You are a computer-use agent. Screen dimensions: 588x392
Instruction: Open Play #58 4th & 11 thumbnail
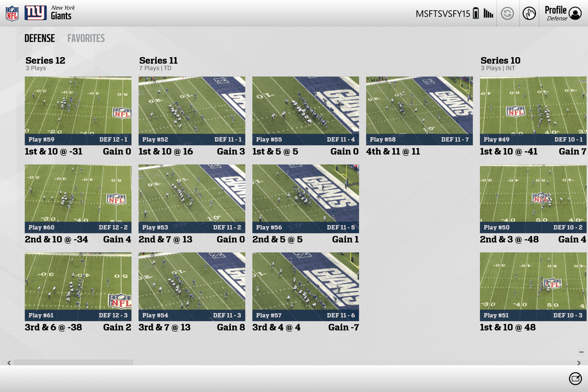(x=419, y=111)
